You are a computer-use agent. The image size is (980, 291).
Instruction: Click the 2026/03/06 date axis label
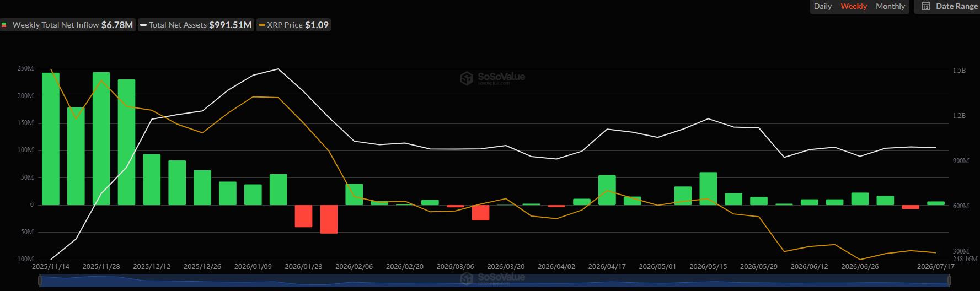pyautogui.click(x=455, y=267)
